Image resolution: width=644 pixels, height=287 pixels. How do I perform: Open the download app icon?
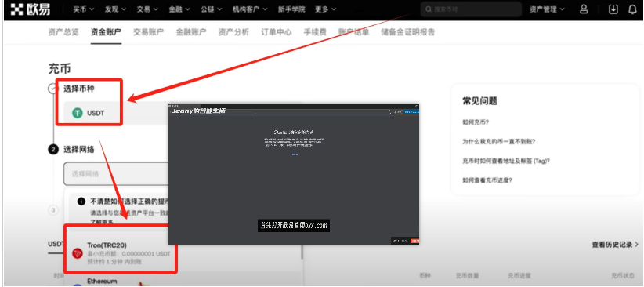(613, 9)
